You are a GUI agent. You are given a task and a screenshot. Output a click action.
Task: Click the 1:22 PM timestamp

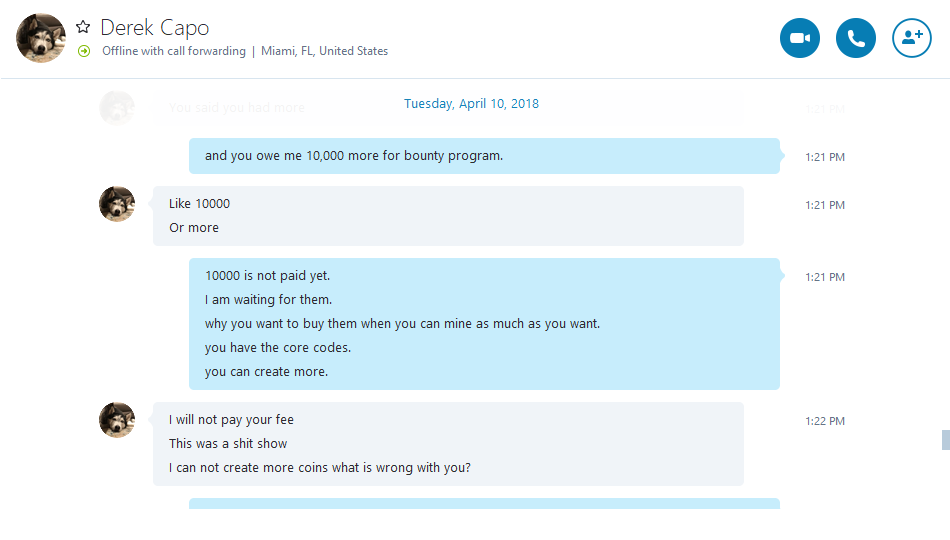point(825,421)
